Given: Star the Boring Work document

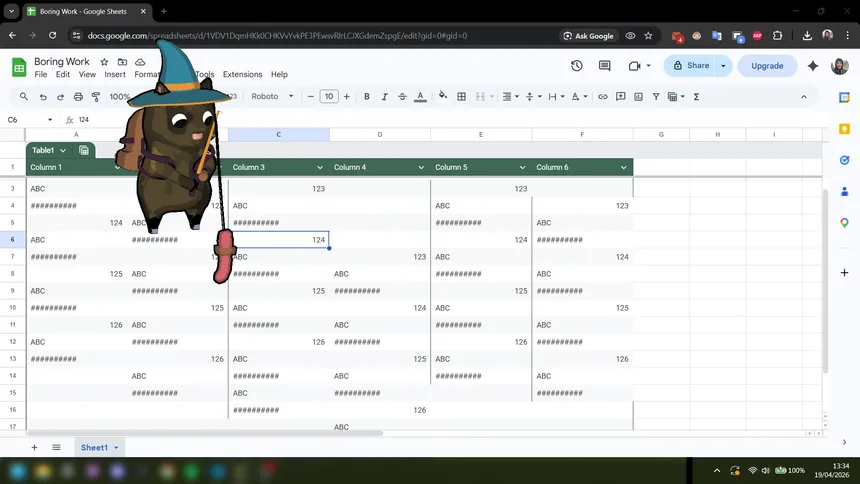Looking at the screenshot, I should pyautogui.click(x=104, y=61).
